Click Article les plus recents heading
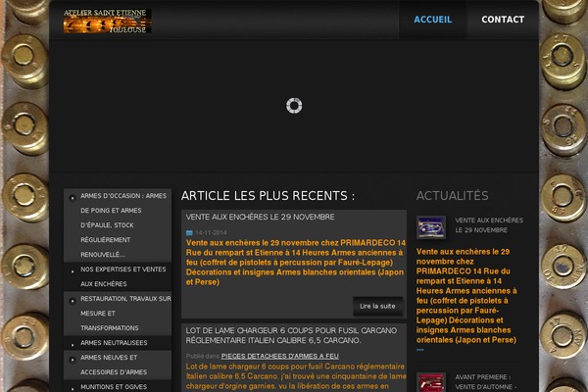Viewport: 588px width, 392px height. (x=268, y=196)
